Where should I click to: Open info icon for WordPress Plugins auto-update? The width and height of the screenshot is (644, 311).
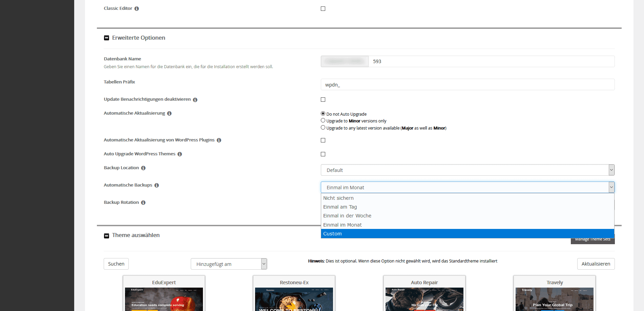point(219,140)
